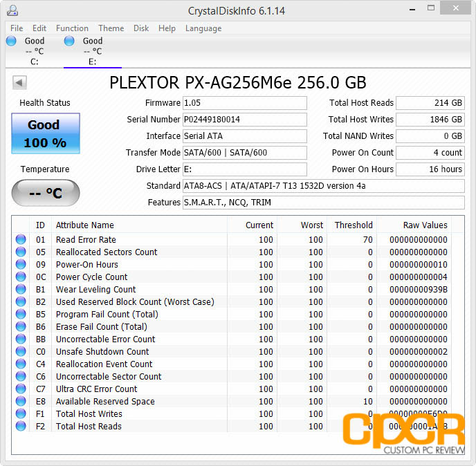
Task: Open the Help menu
Action: [x=167, y=28]
